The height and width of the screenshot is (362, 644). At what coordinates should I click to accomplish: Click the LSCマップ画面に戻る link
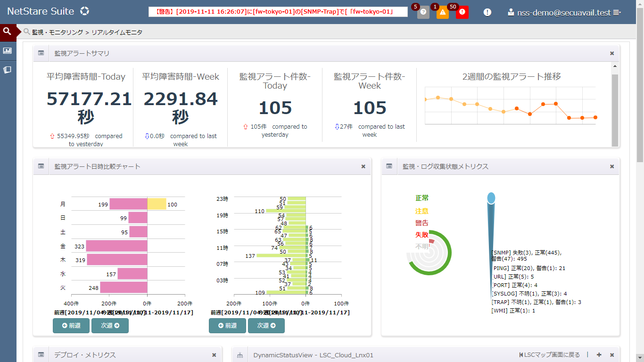click(549, 355)
